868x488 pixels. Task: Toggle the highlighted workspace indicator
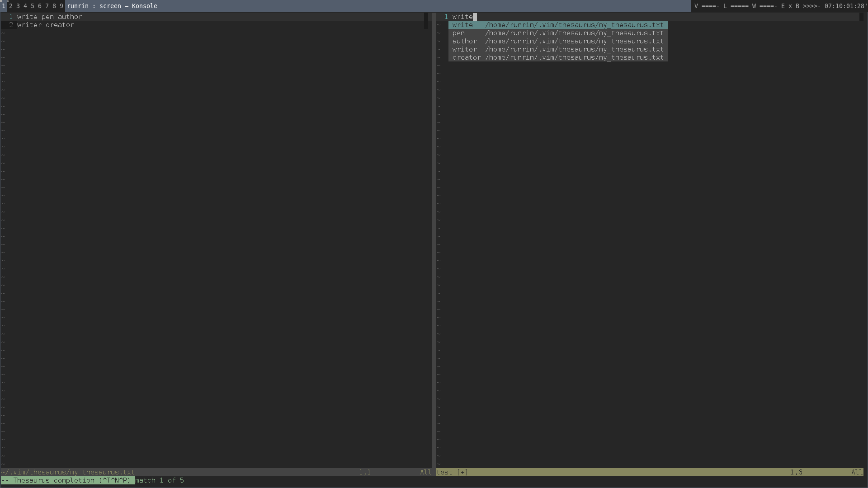point(3,6)
